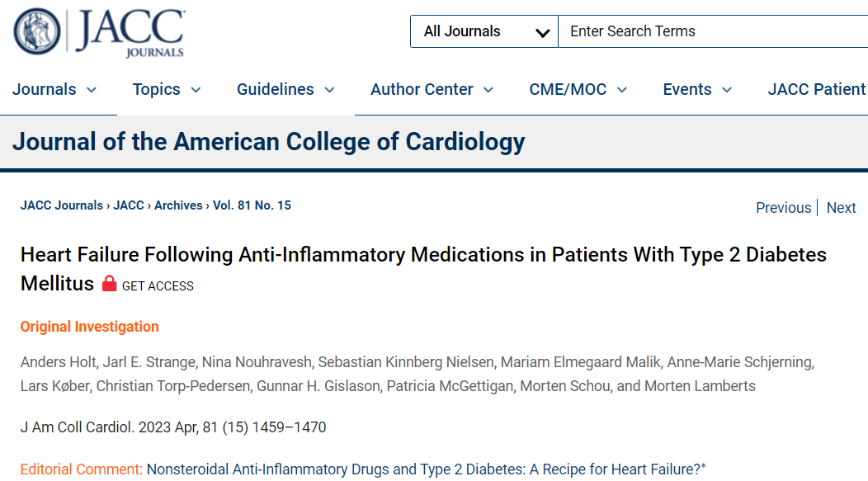Expand the Journals menu chevron
The height and width of the screenshot is (481, 868).
[92, 90]
